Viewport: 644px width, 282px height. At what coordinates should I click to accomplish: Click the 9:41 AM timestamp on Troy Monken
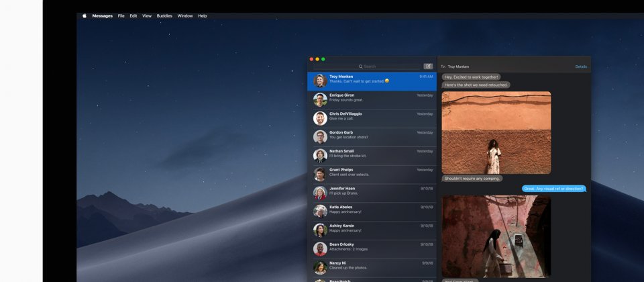[426, 77]
